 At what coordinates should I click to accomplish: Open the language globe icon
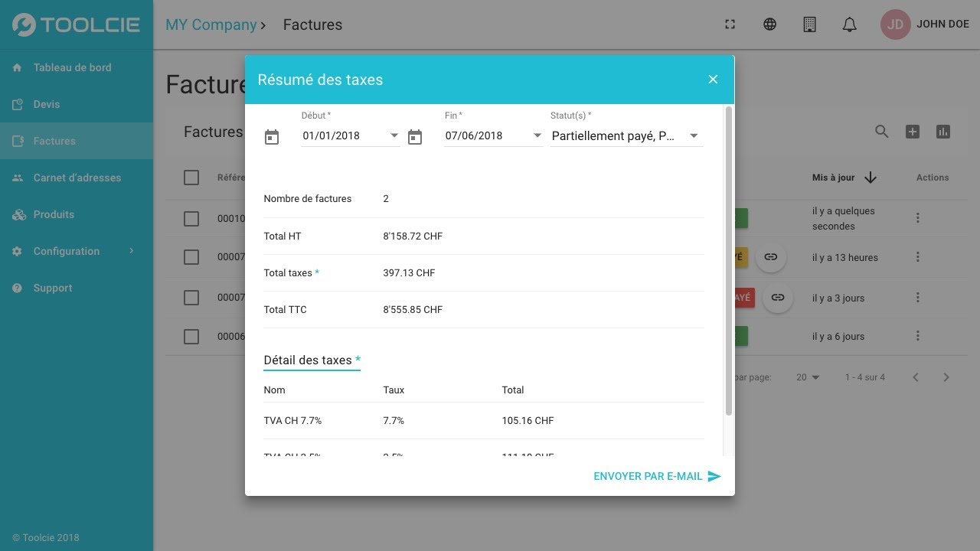769,24
